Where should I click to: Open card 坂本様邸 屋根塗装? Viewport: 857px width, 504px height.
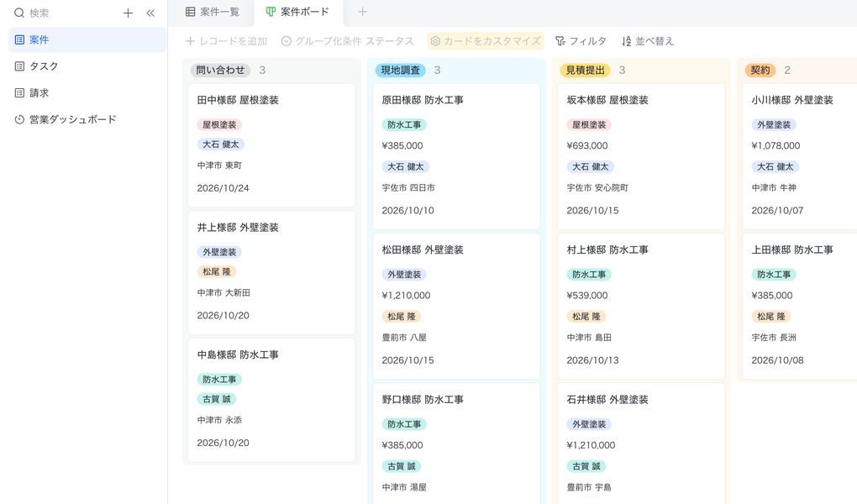tap(641, 156)
